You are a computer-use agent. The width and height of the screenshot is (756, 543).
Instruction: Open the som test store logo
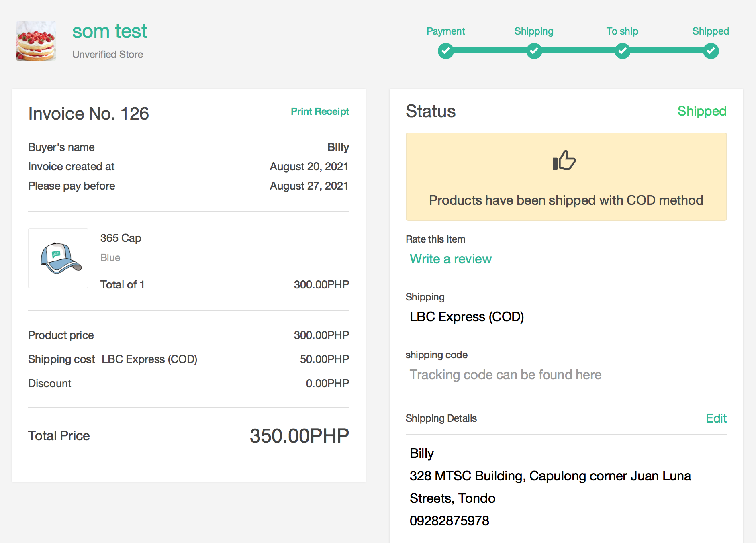[x=36, y=41]
